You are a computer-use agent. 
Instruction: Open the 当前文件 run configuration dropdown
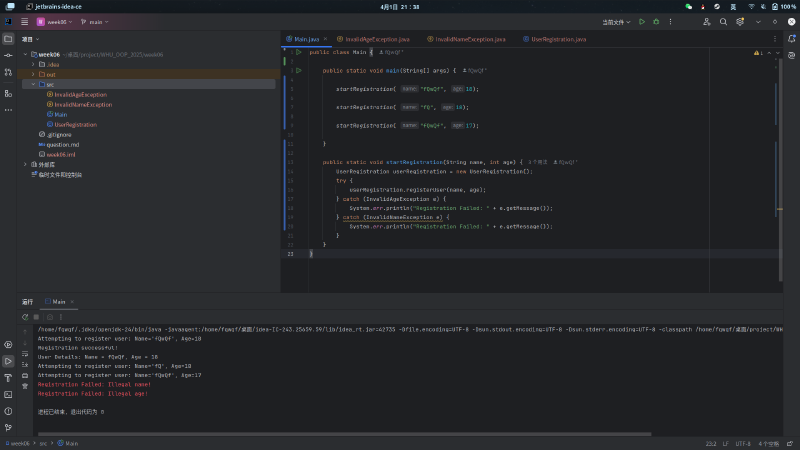point(616,22)
